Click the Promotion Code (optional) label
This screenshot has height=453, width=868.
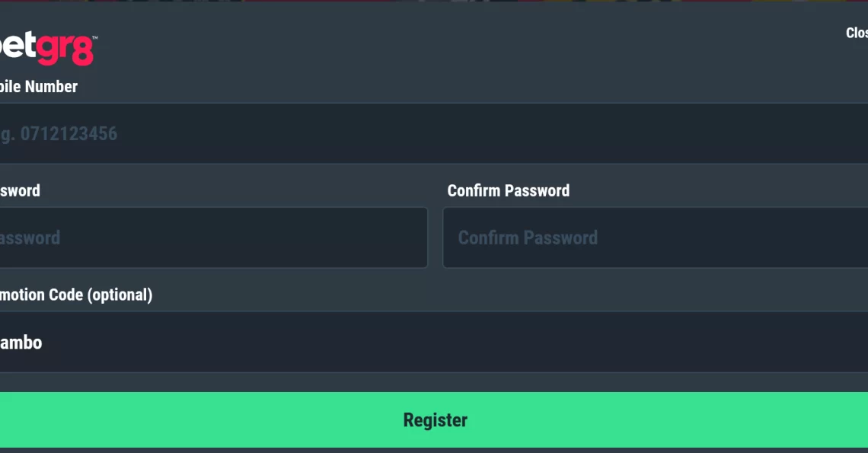[x=76, y=295]
